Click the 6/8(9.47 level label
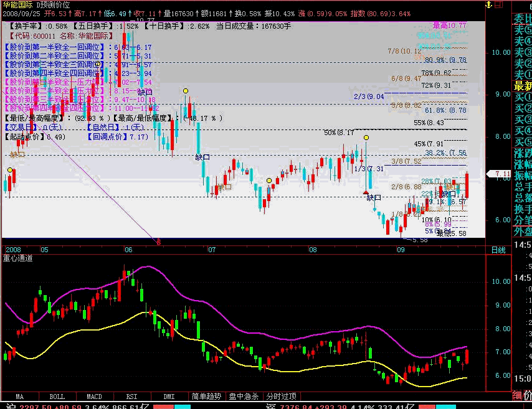This screenshot has height=409, width=532. click(x=406, y=78)
